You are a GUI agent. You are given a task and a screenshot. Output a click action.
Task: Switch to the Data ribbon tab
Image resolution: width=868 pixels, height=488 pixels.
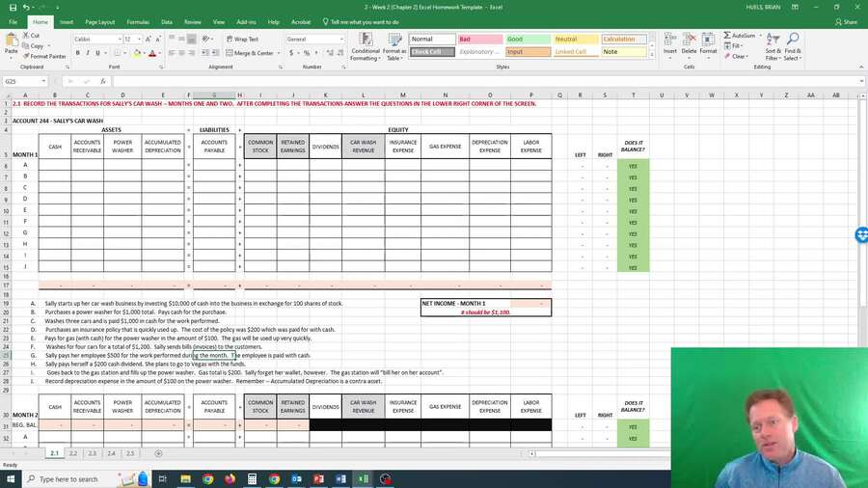tap(167, 22)
